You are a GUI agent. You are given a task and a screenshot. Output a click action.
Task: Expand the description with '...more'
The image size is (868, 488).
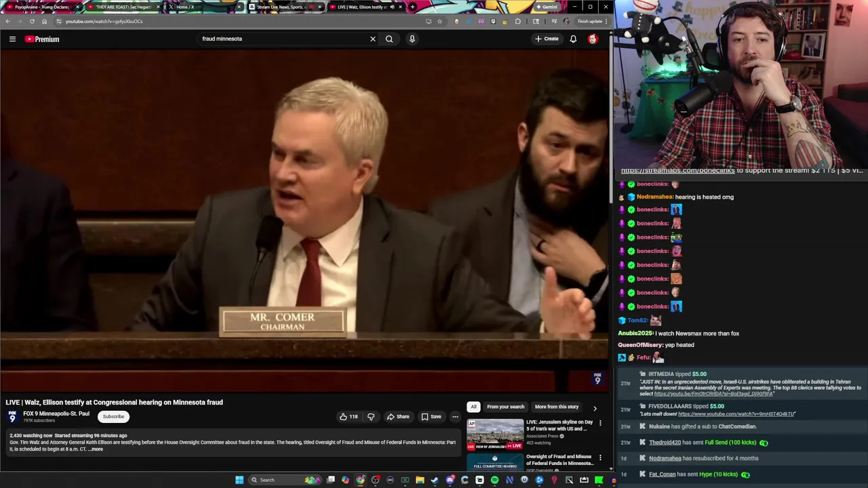pos(96,449)
